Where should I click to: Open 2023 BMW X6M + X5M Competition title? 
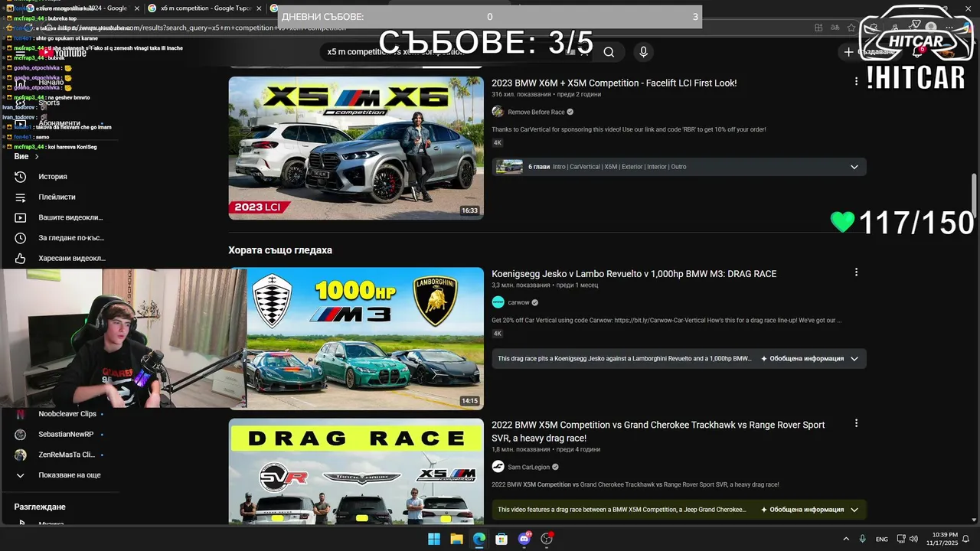click(x=614, y=83)
